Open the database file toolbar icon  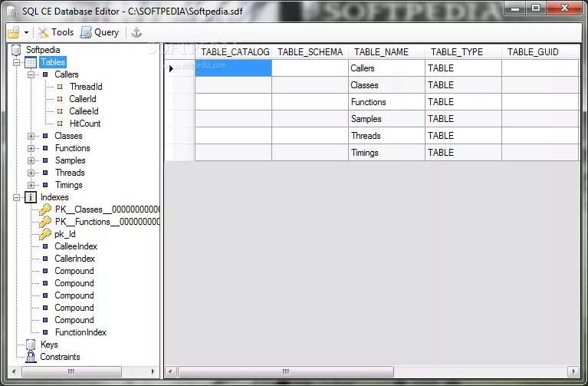[x=14, y=33]
